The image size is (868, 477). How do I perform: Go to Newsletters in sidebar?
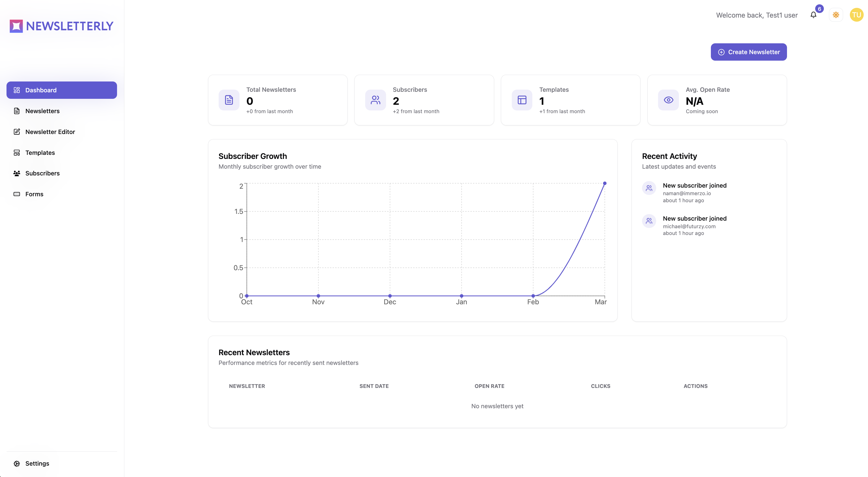42,111
